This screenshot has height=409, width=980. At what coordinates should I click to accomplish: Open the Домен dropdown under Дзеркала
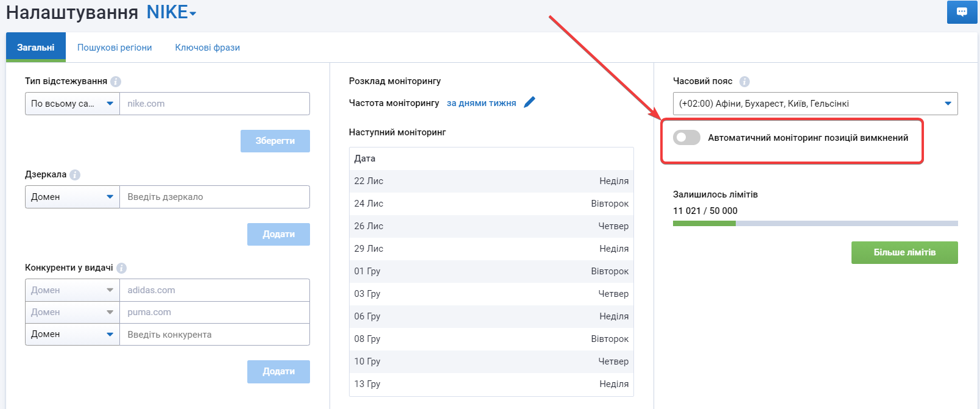pyautogui.click(x=72, y=197)
